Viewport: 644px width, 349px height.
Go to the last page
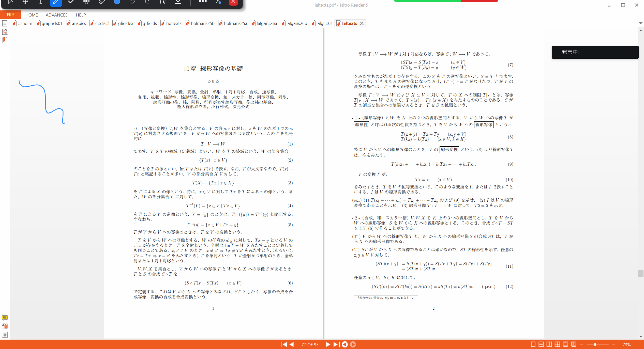(x=336, y=344)
